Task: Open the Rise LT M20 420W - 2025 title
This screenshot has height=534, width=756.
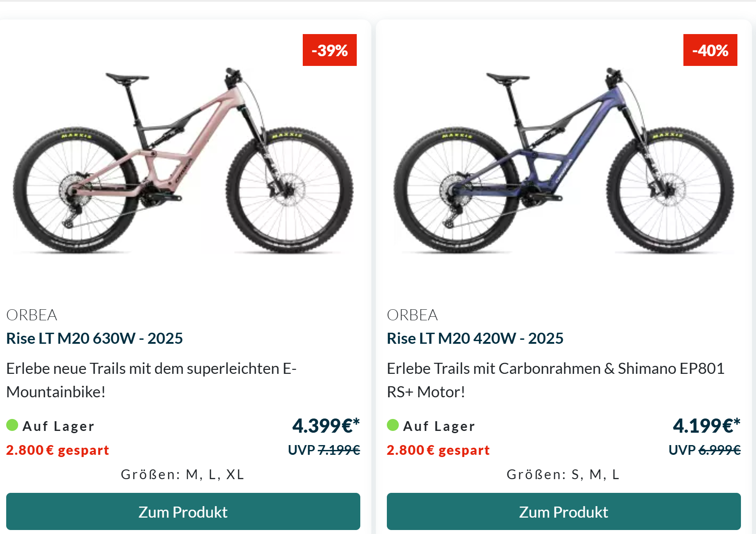Action: click(x=475, y=338)
